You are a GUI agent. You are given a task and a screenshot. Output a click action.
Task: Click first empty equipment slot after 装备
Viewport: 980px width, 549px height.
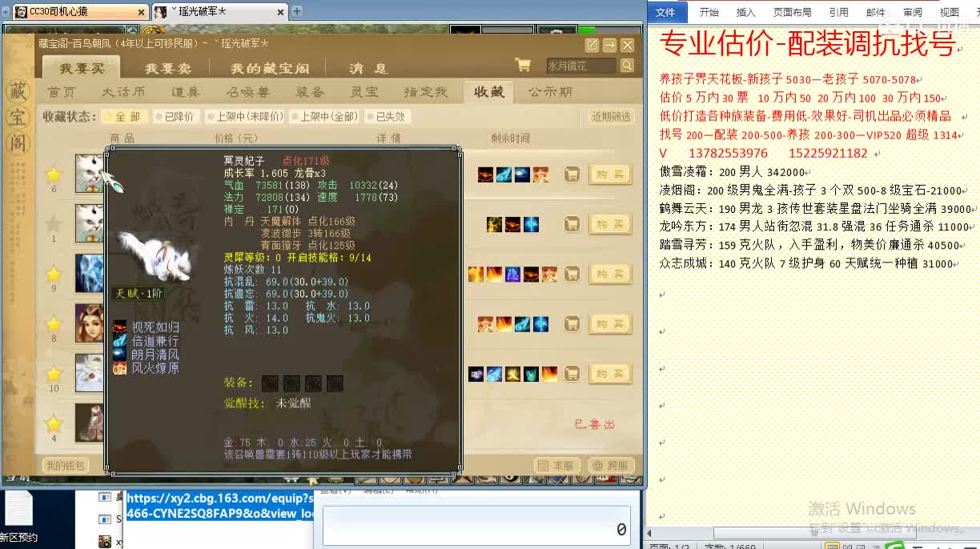tap(270, 383)
